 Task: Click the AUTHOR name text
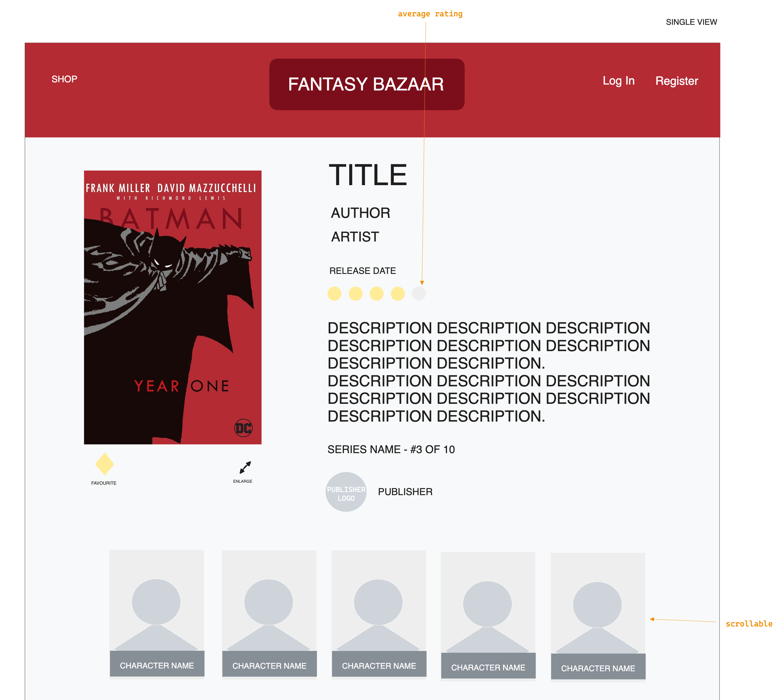[x=361, y=213]
